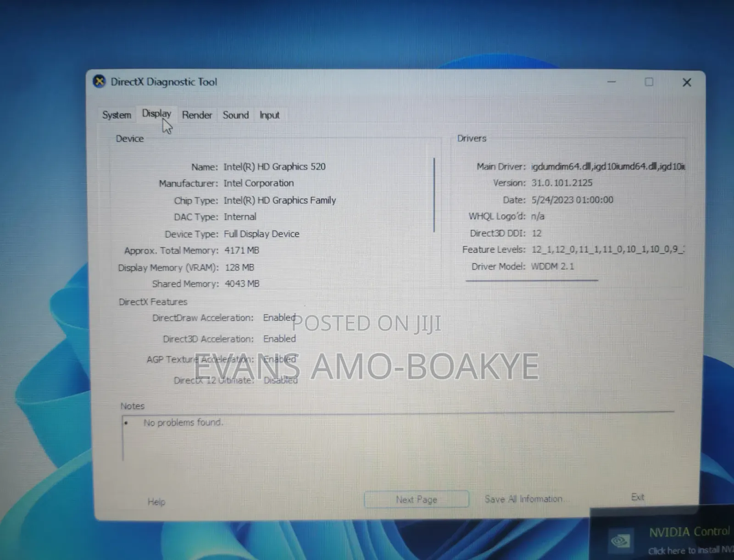Select the text Intel(R) HD Graphics 520
The width and height of the screenshot is (734, 560).
[274, 166]
